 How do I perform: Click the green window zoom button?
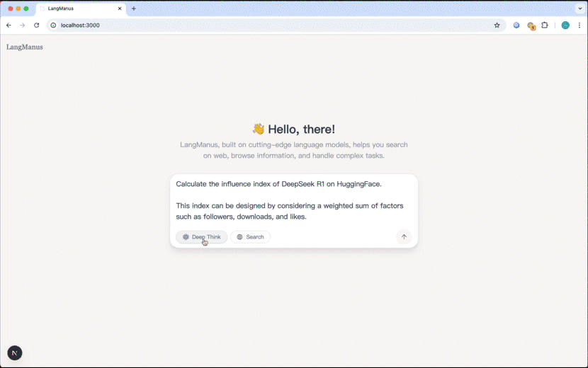tap(26, 8)
